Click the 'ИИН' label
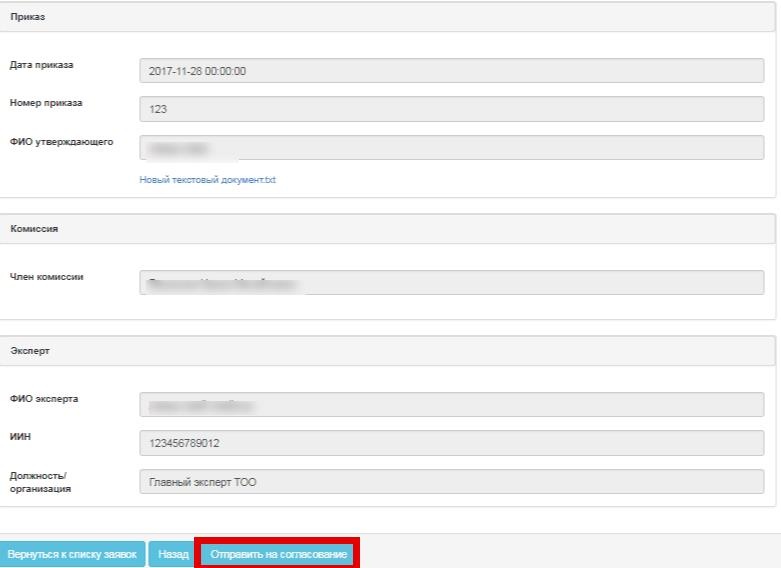Viewport: 781px width, 568px height. pos(20,436)
